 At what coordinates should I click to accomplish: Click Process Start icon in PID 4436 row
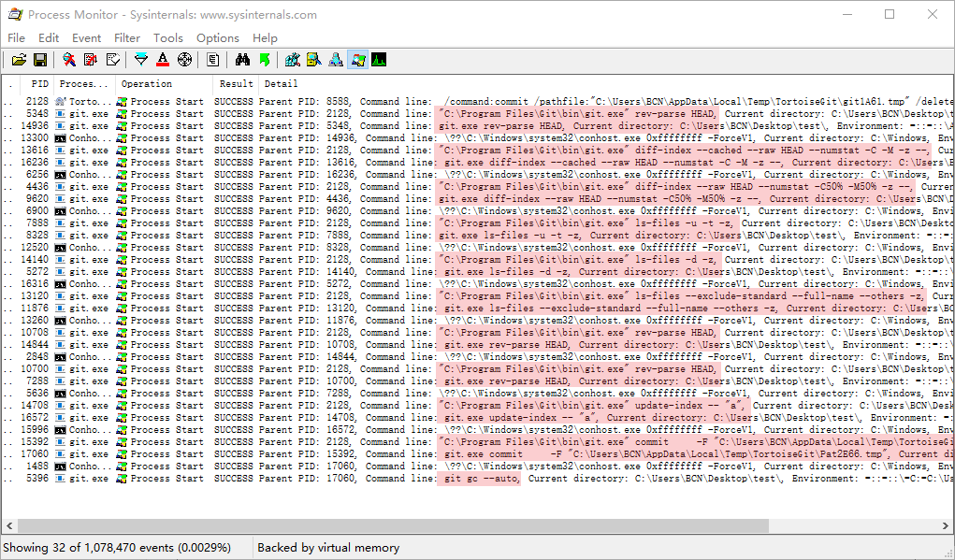tap(122, 187)
